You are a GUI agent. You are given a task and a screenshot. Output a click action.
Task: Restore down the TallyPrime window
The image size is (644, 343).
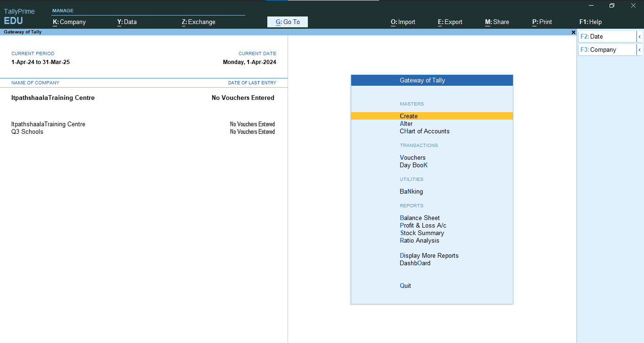[612, 6]
